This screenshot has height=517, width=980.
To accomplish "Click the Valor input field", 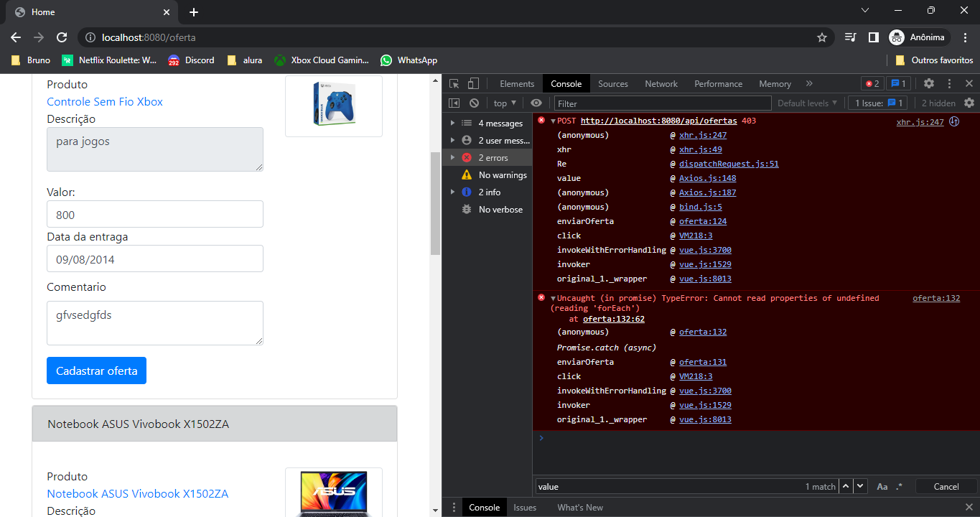I will pyautogui.click(x=155, y=214).
